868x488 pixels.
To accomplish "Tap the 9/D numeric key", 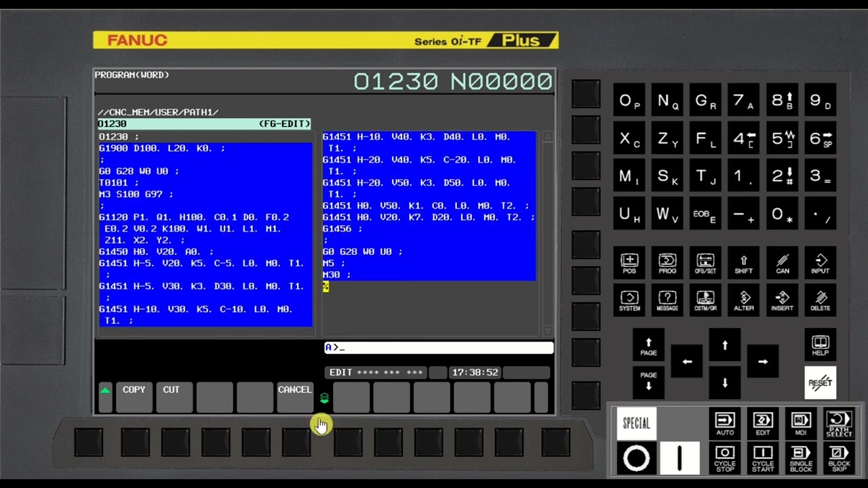I will [x=820, y=101].
